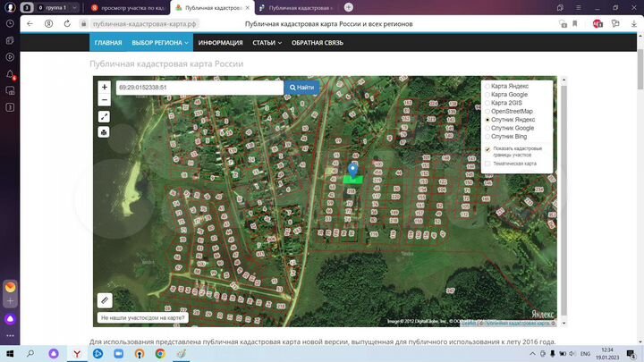
Task: Uncheck Показать кадастровые границы участков
Action: click(487, 149)
